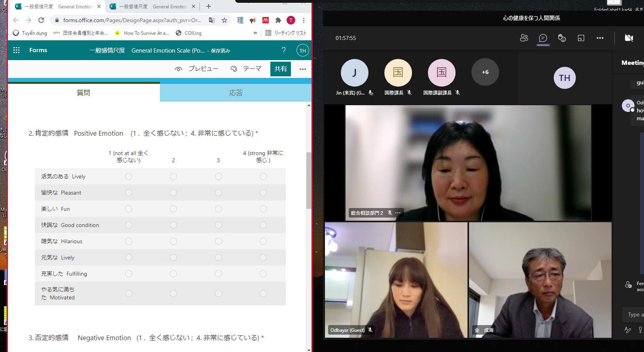Choose rating 3 for Fulfilling (充実した)
This screenshot has height=352, width=644.
pos(218,274)
